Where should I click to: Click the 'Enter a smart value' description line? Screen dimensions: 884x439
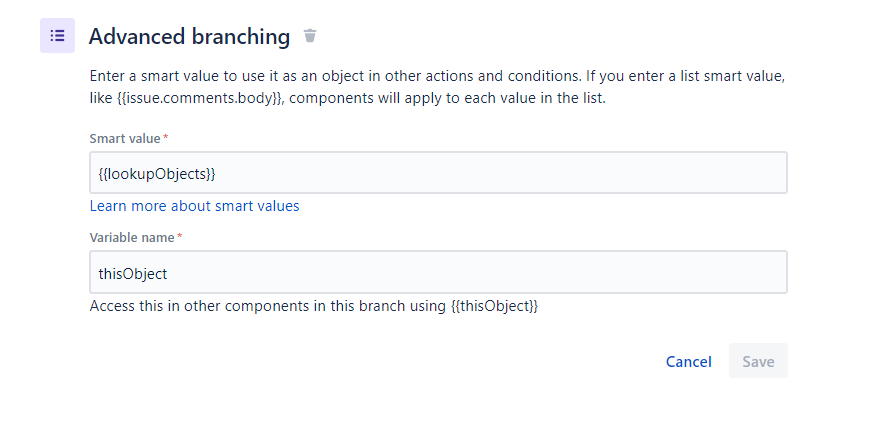437,76
